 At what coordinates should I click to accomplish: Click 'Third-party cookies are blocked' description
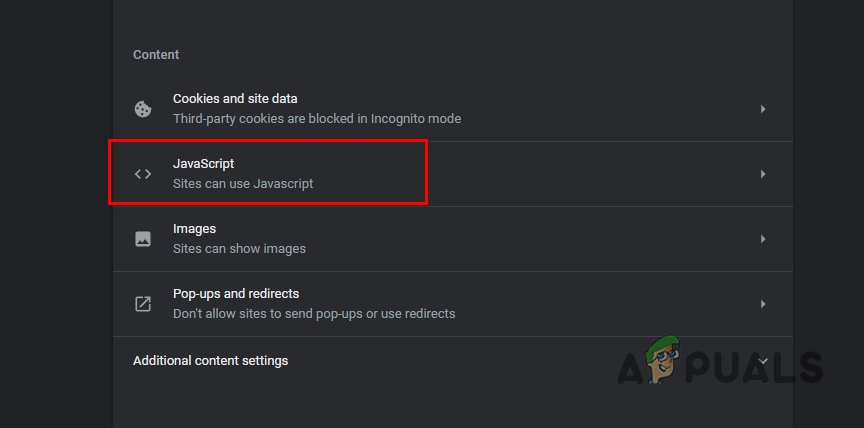point(317,119)
